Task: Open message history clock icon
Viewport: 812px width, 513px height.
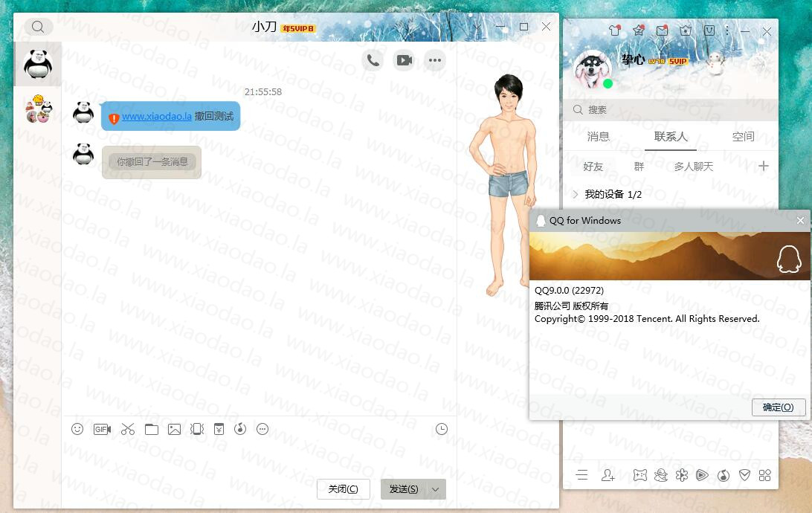Action: [442, 429]
